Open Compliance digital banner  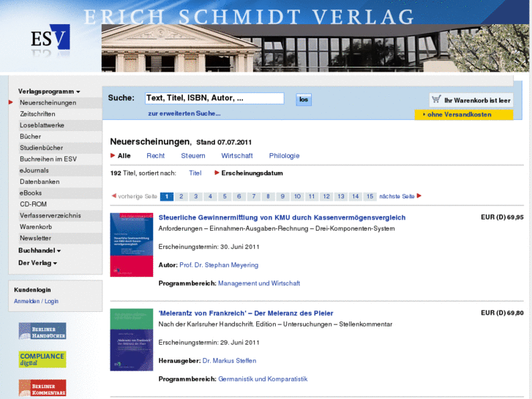coord(42,359)
